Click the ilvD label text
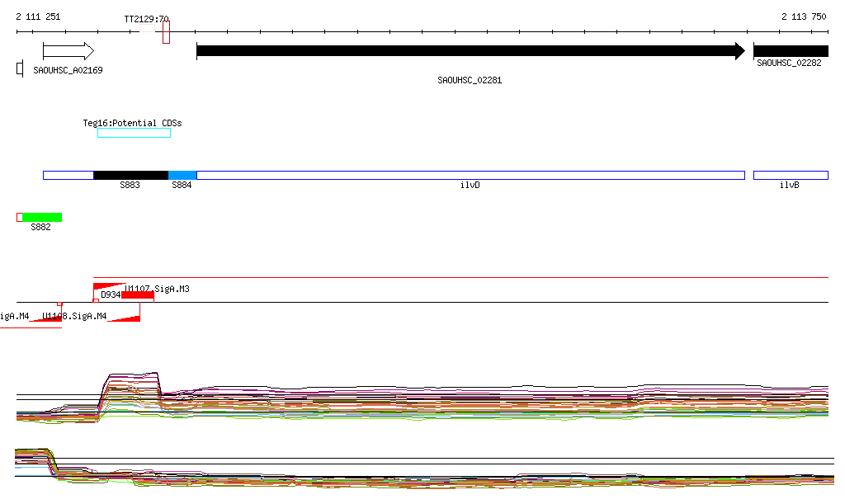Image resolution: width=845 pixels, height=504 pixels. coord(470,185)
